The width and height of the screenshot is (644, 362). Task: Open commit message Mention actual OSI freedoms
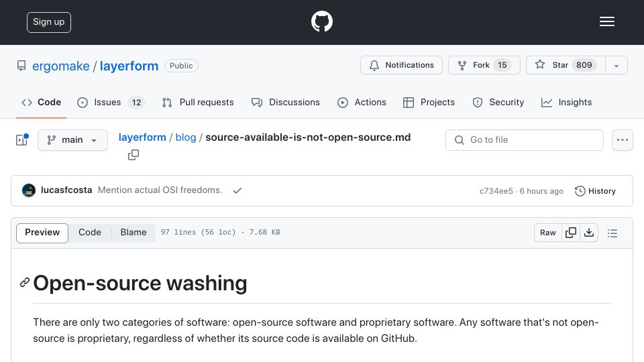click(160, 190)
